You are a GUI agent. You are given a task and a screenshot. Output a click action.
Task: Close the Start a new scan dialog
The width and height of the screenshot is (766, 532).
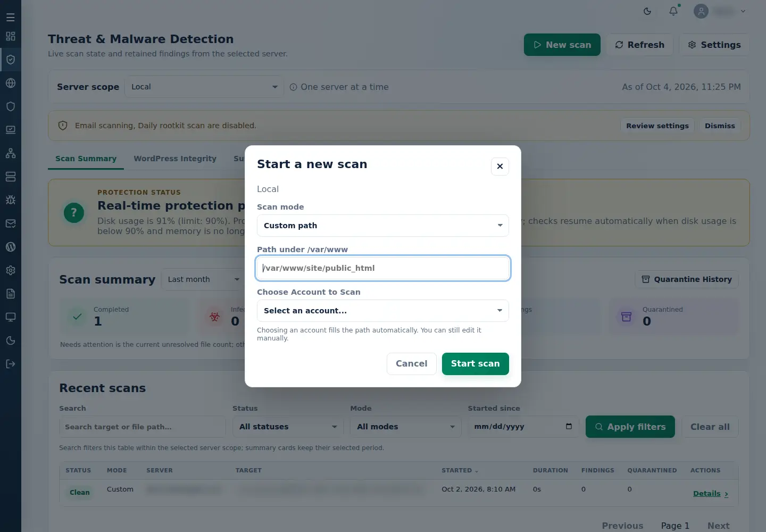tap(500, 167)
